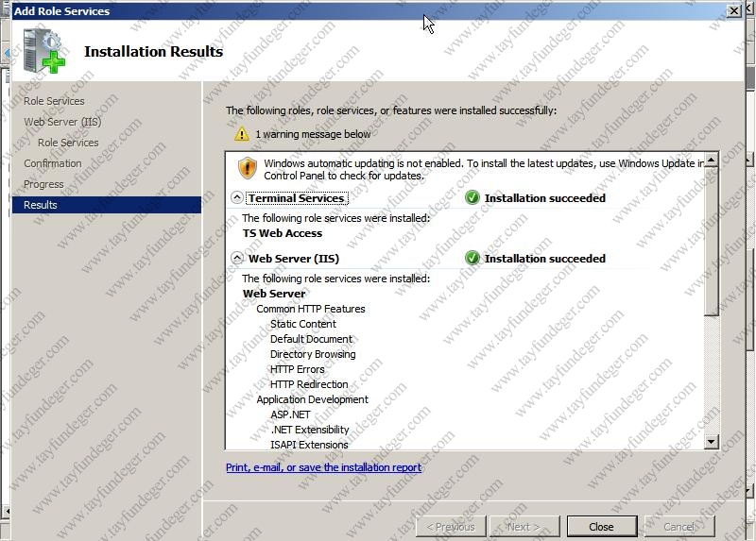Select the Confirmation wizard step

click(53, 163)
